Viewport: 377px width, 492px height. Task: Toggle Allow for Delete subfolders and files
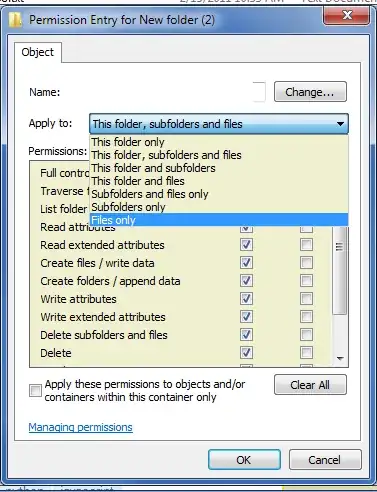[x=246, y=335]
